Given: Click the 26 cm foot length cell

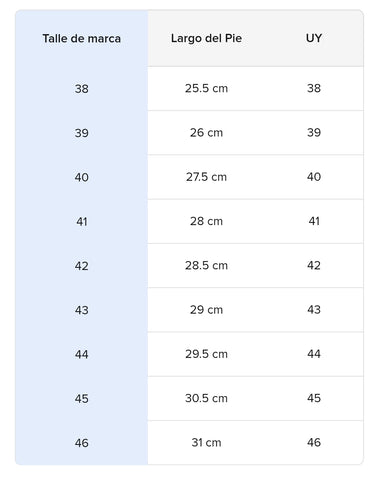Looking at the screenshot, I should coord(206,133).
